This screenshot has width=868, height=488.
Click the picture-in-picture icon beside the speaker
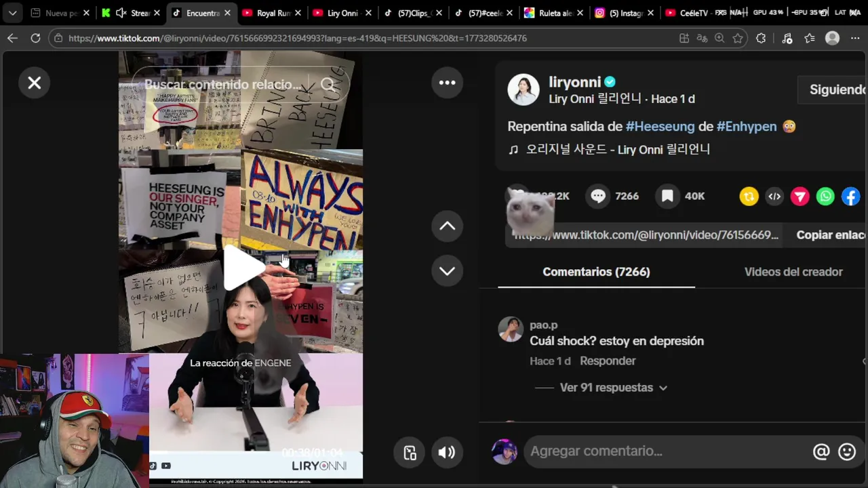[410, 453]
